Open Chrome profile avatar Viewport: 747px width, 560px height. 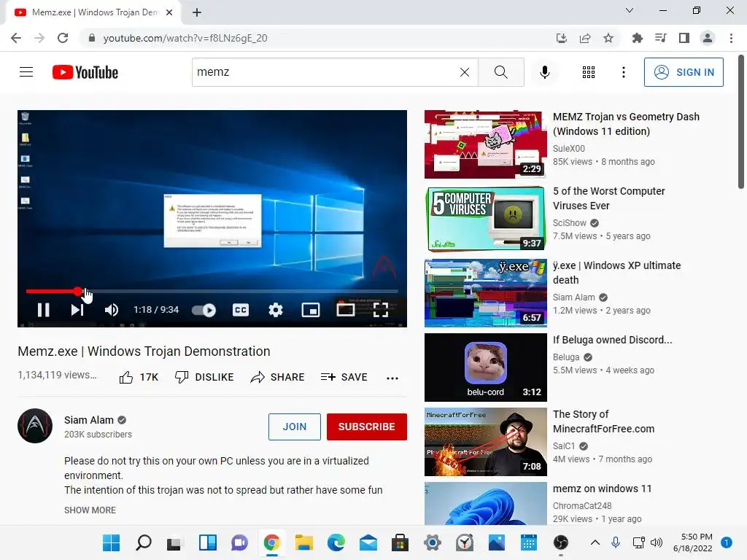pos(708,38)
